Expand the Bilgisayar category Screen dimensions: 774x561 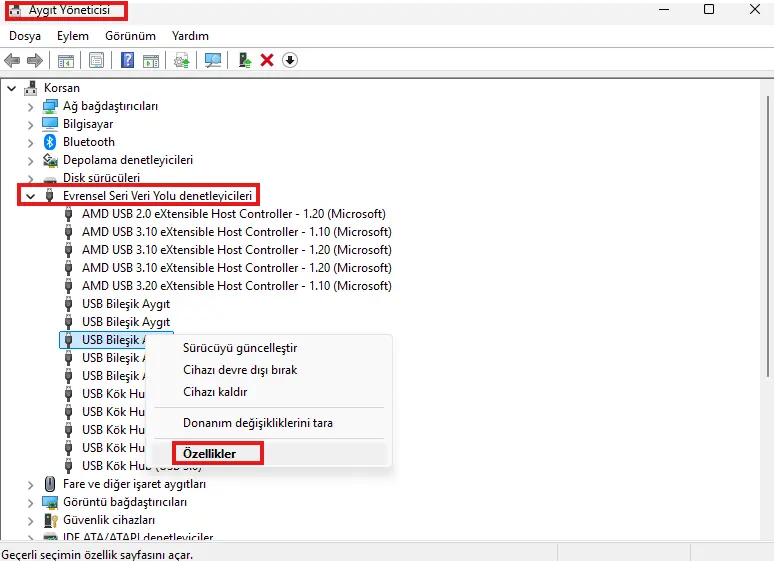pyautogui.click(x=31, y=124)
